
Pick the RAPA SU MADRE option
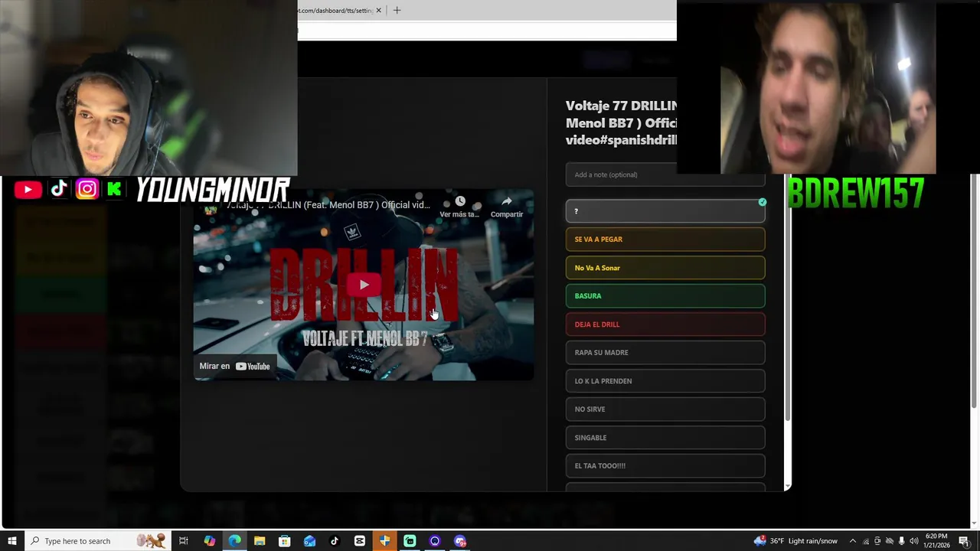[665, 353]
